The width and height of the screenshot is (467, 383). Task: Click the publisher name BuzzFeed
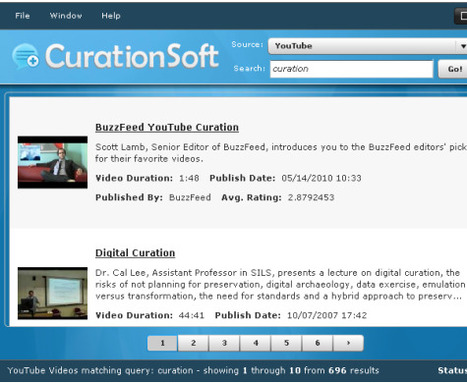coord(190,197)
